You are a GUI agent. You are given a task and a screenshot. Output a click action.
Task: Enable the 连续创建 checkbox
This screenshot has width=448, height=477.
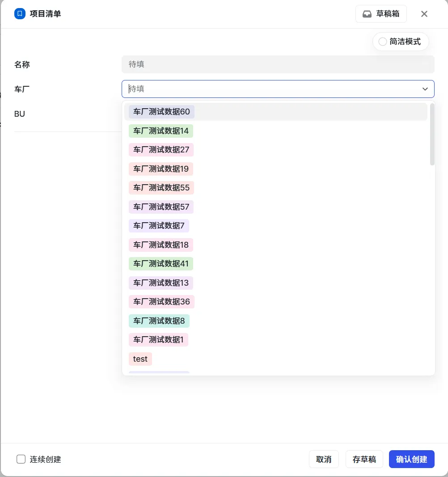click(21, 459)
